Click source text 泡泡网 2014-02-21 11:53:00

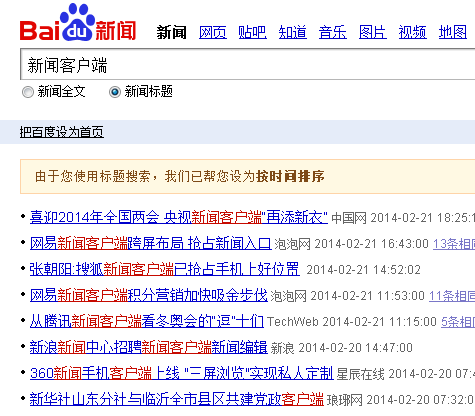pyautogui.click(x=347, y=296)
